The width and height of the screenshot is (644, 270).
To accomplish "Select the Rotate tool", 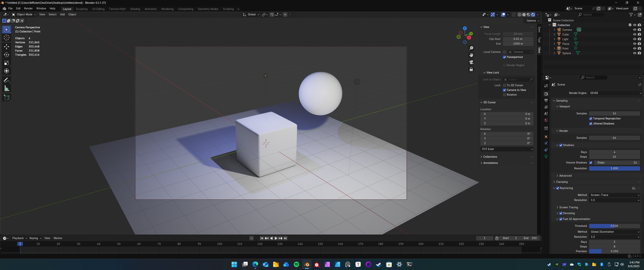I will tap(7, 55).
